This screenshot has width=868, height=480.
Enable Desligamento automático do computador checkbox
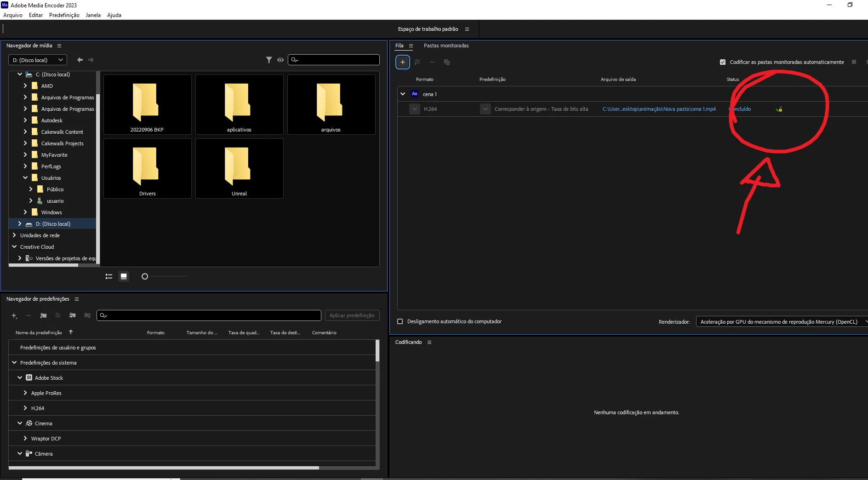coord(400,321)
